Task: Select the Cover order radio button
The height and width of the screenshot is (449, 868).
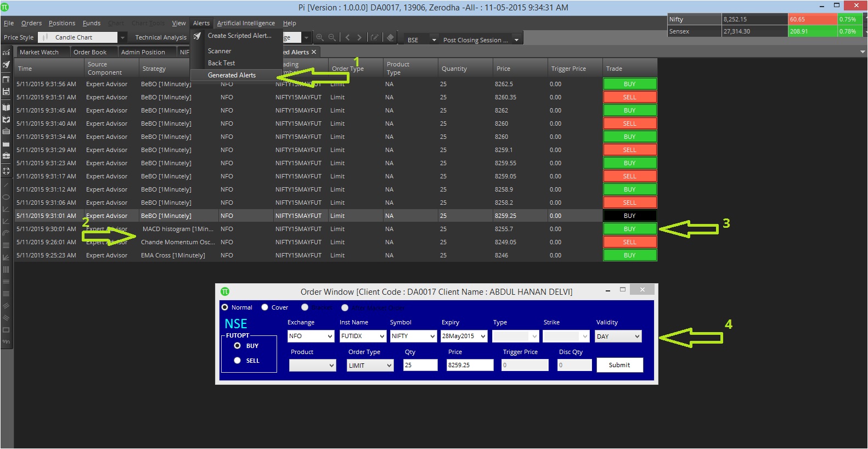Action: pyautogui.click(x=264, y=307)
